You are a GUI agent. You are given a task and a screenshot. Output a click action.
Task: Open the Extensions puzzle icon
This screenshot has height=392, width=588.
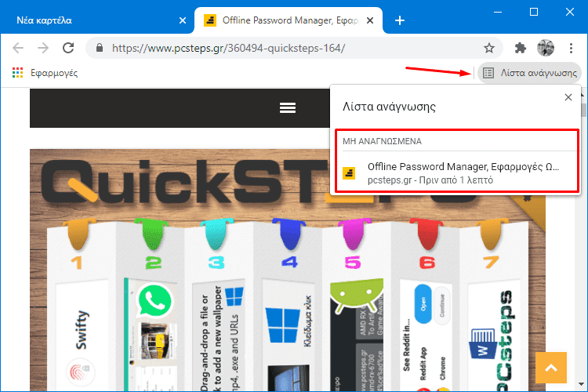pos(521,48)
